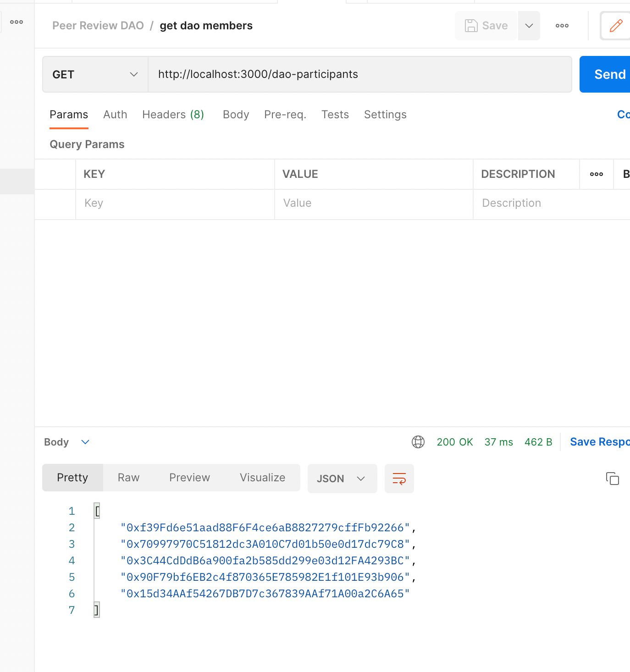Click address 0x3C44CdDdB6a900fa2b585dd299e03d12FA4293BC
This screenshot has height=672, width=630.
point(265,561)
